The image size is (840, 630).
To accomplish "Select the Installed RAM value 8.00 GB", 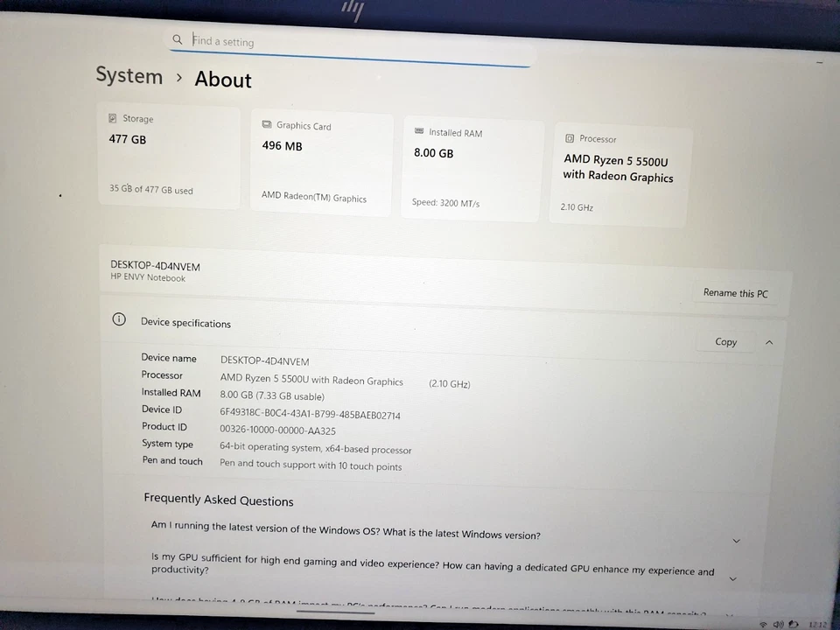I will click(x=433, y=152).
